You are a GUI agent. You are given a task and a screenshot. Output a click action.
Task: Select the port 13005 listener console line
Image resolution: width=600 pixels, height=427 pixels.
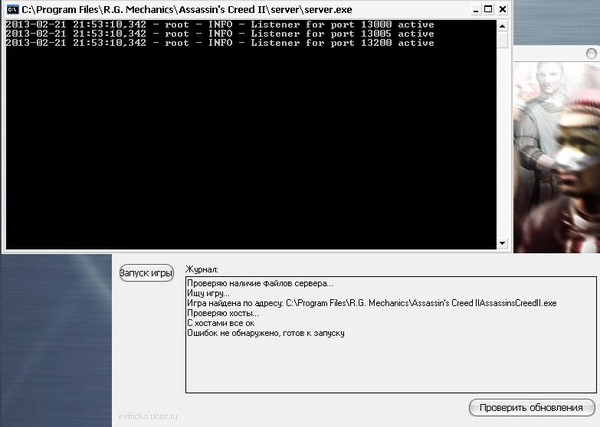[220, 34]
